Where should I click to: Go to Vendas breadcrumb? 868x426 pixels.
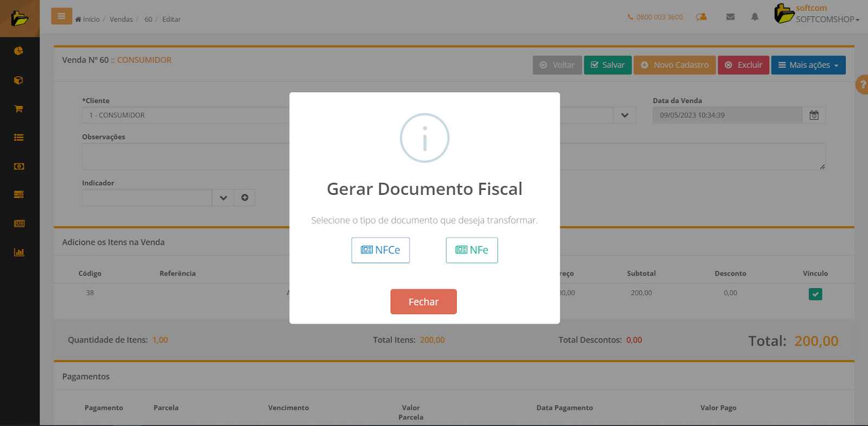tap(121, 20)
